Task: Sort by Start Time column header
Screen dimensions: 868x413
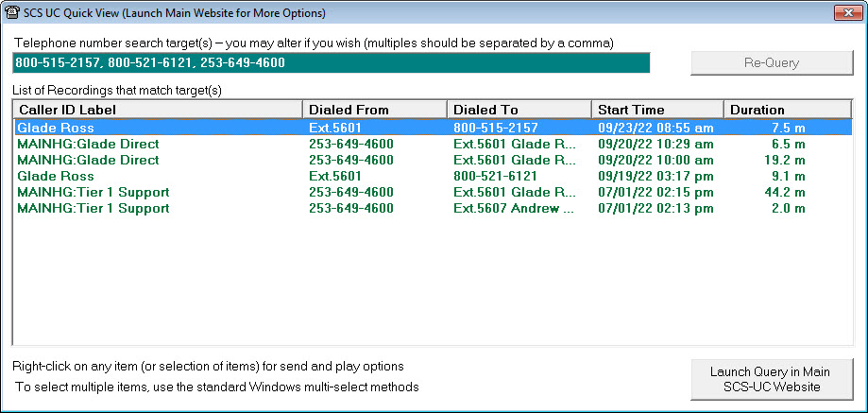Action: tap(657, 110)
